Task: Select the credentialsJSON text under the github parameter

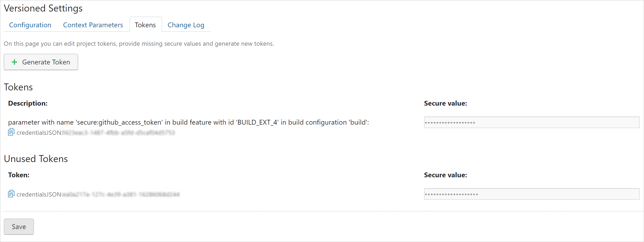Action: point(96,133)
